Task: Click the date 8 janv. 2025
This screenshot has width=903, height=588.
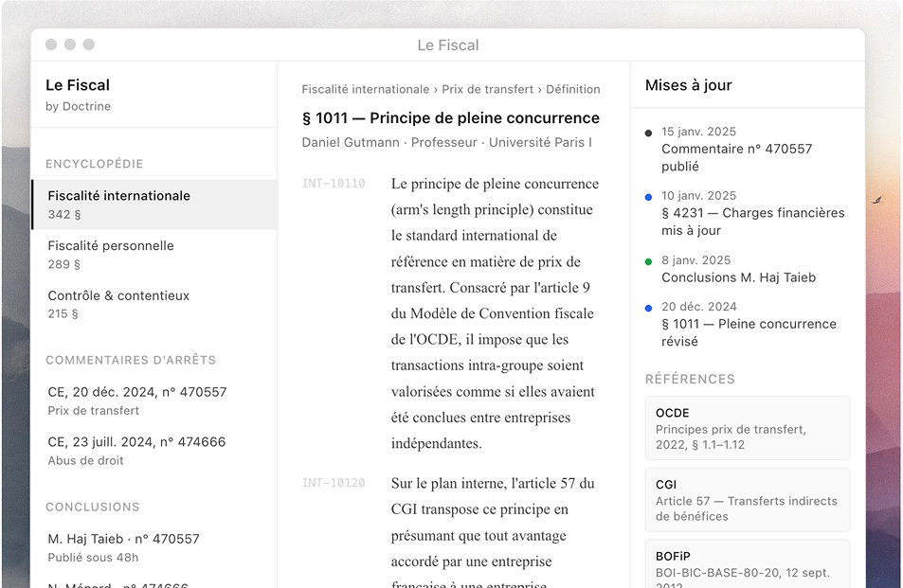Action: click(695, 260)
